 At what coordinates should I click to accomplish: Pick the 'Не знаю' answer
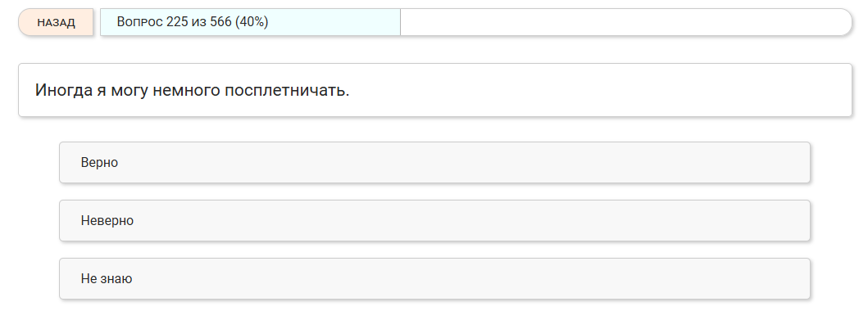[x=434, y=279]
